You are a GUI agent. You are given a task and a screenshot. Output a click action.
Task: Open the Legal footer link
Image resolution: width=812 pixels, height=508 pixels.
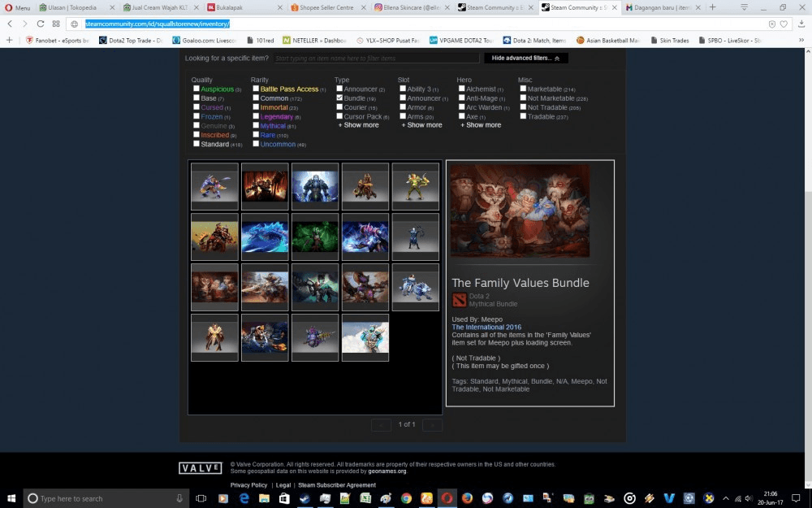[x=283, y=485]
